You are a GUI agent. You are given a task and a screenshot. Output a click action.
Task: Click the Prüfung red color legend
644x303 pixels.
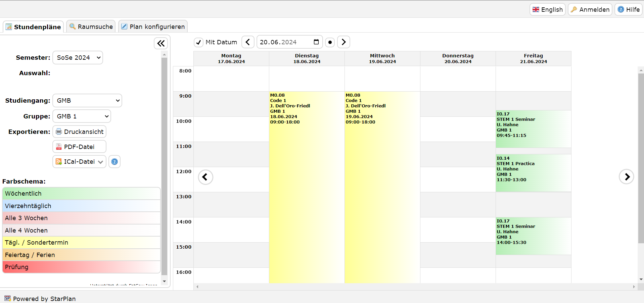pyautogui.click(x=81, y=267)
